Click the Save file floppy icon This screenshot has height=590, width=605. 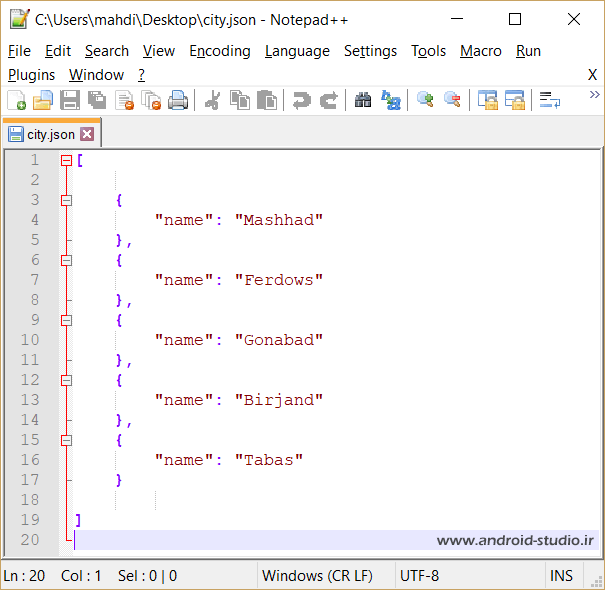[70, 100]
